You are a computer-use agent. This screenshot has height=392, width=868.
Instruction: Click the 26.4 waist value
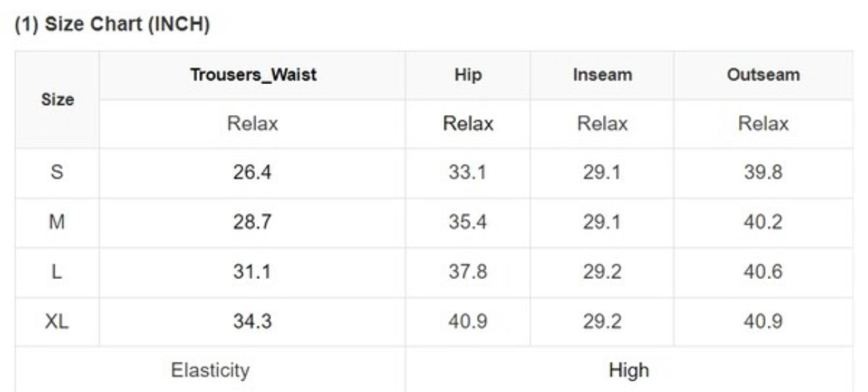(x=252, y=173)
